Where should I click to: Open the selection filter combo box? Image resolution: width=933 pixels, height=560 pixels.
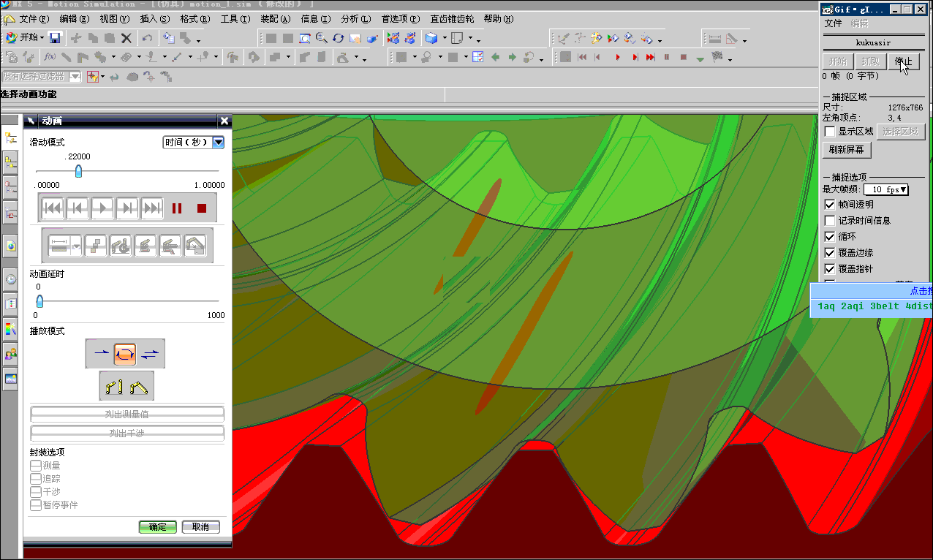[x=40, y=76]
